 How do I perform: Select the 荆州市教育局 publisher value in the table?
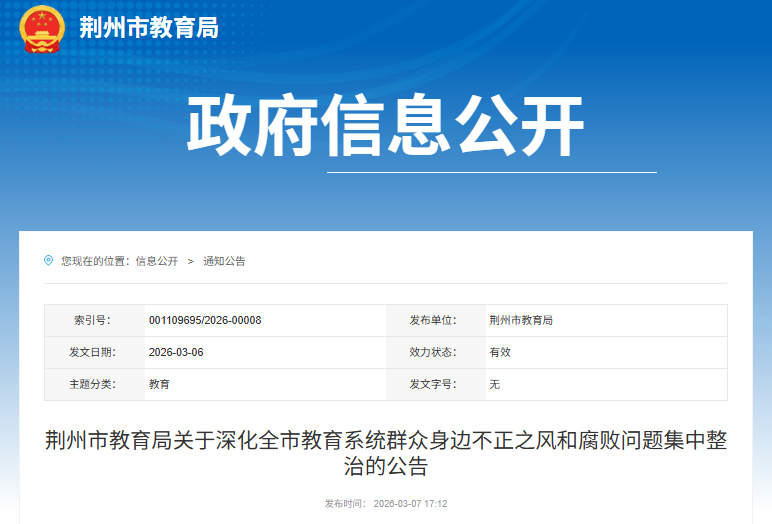(521, 320)
